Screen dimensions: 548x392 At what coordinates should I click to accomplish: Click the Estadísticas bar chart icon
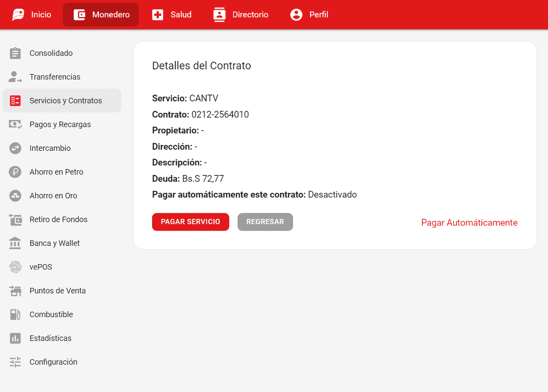coord(15,338)
